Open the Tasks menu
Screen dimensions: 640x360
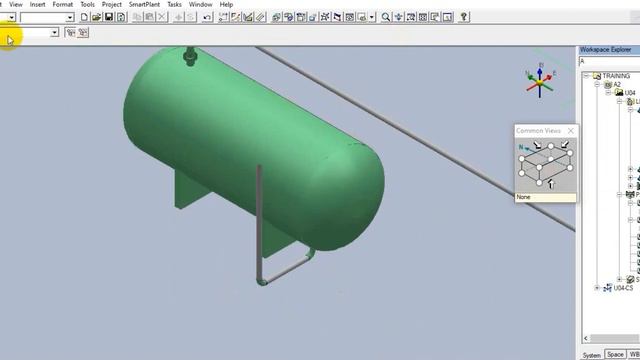click(x=174, y=4)
